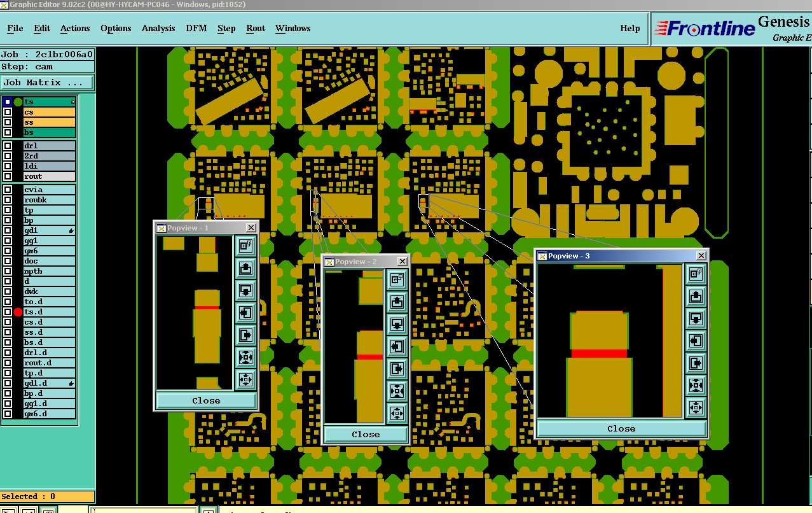Screen dimensions: 812x513
Task: Open the Options menu
Action: point(116,28)
